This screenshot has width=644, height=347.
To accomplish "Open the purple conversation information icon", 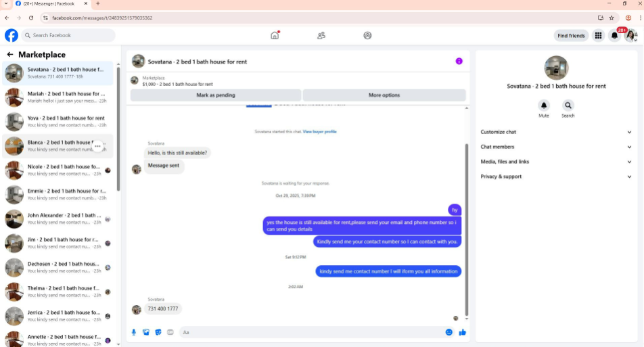I will click(459, 61).
